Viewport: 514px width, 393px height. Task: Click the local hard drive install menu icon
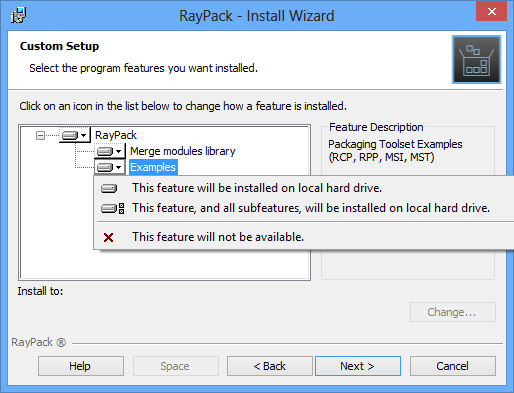(109, 188)
